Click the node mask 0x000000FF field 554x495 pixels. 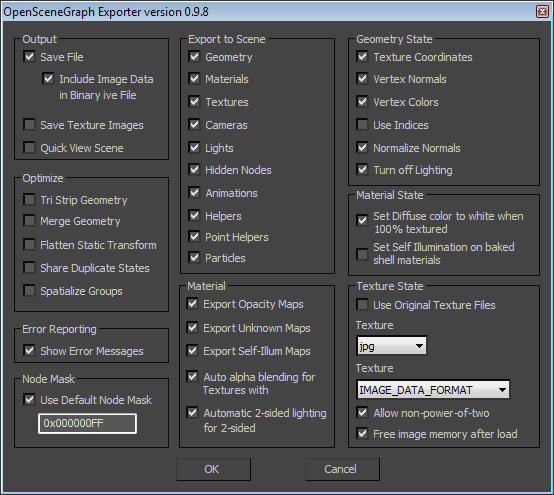tap(87, 423)
